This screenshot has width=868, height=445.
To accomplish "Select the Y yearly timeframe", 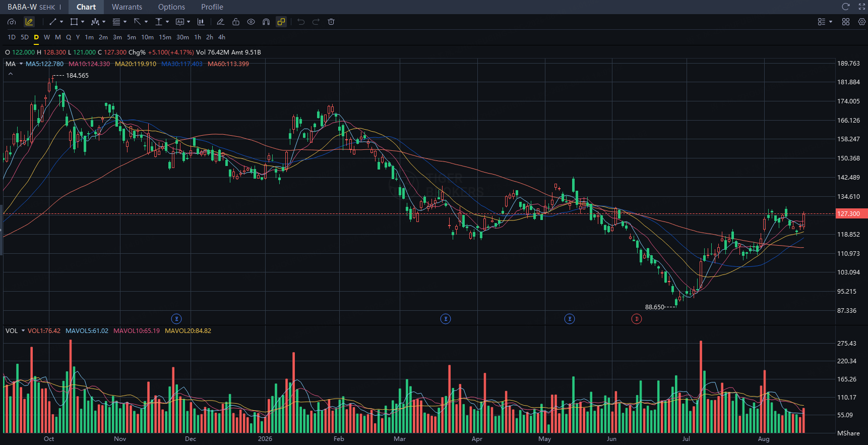I will (x=78, y=37).
